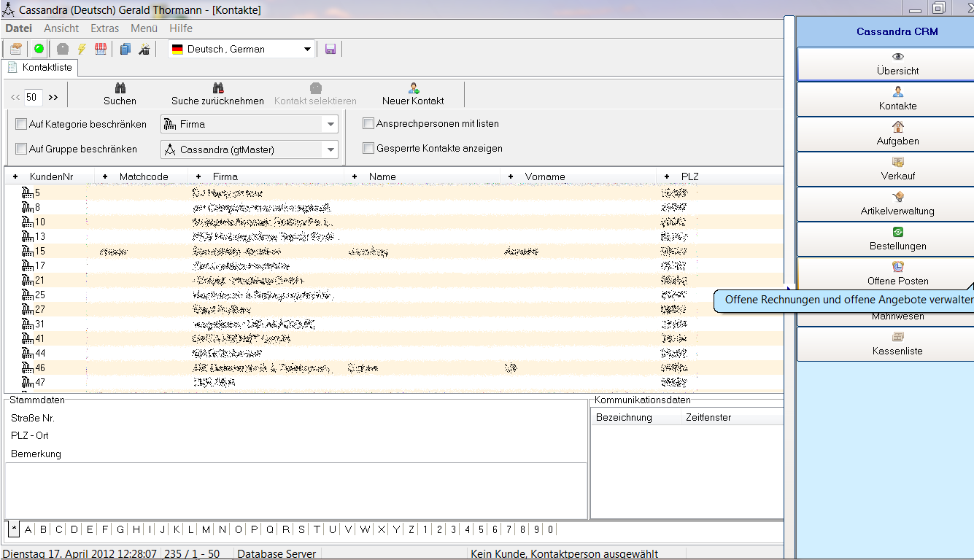Viewport: 974px width, 560px height.
Task: Filter contacts by letter S
Action: coord(301,529)
